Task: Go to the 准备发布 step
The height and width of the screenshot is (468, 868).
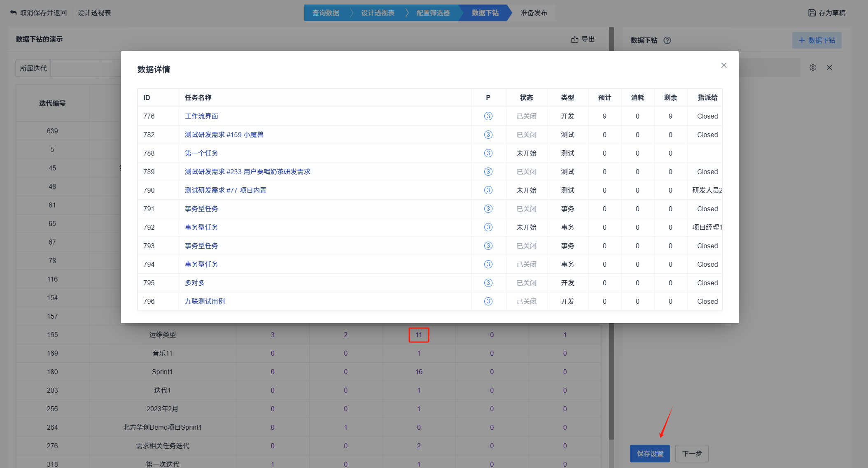Action: pos(534,13)
